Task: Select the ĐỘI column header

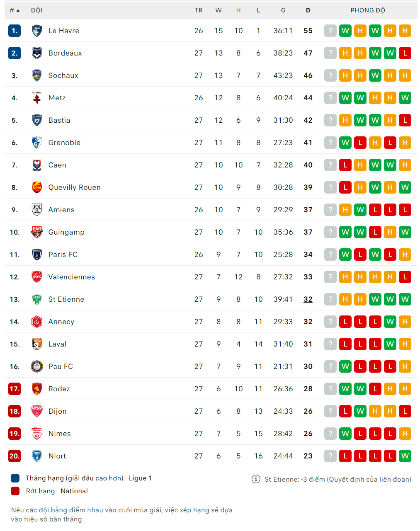Action: (36, 10)
